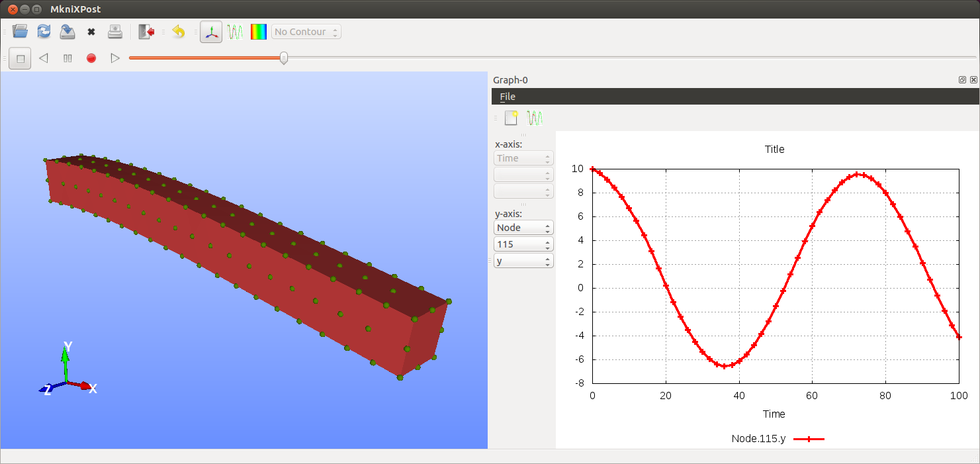Open the y component dropdown
This screenshot has width=980, height=464.
523,261
